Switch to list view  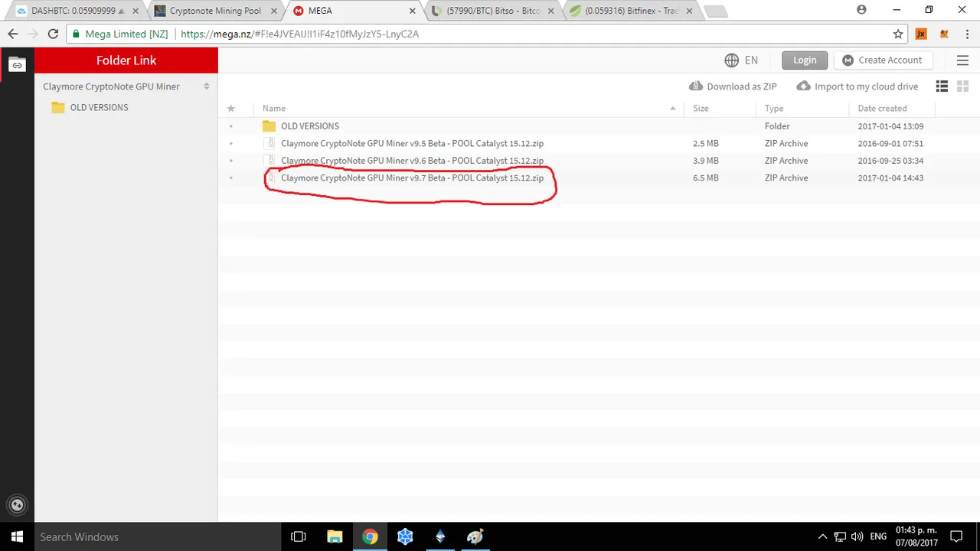coord(942,86)
